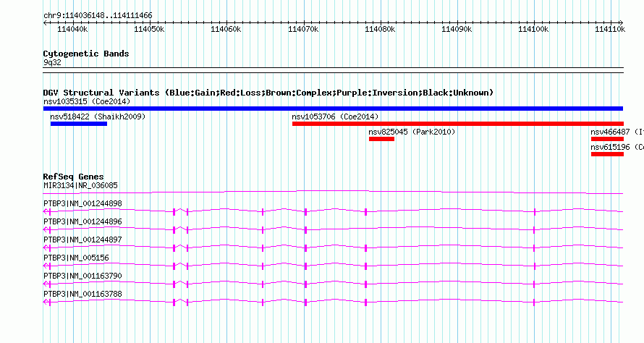Screen dimensions: 644x343
Task: Click the nsv1053706 (Coe2014) label
Action: [335, 117]
